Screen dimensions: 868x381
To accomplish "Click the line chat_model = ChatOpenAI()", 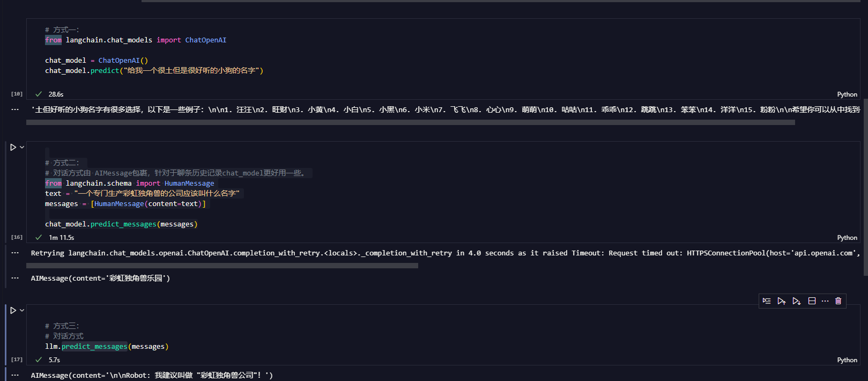I will [x=97, y=61].
